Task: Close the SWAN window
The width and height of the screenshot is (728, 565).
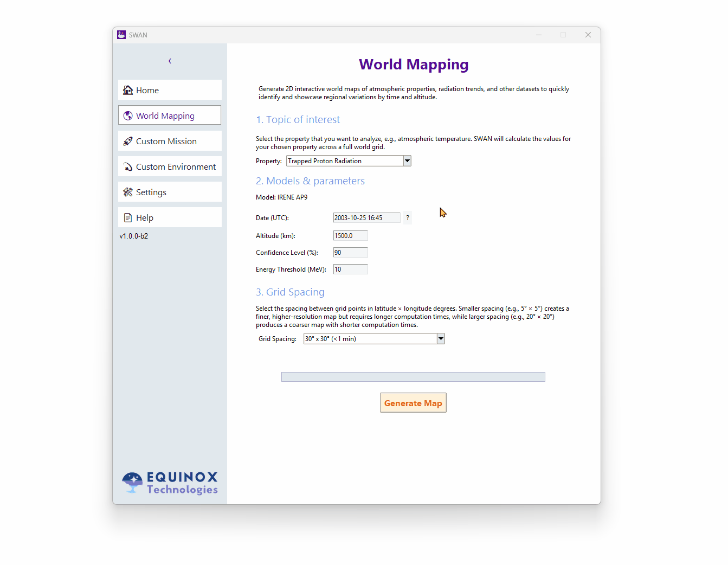Action: coord(588,35)
